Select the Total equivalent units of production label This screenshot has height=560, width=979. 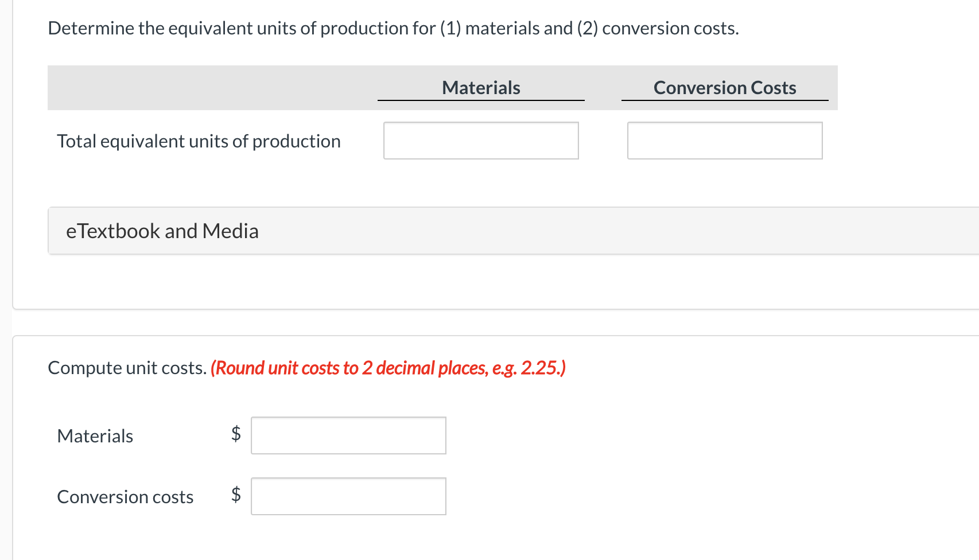pyautogui.click(x=199, y=141)
